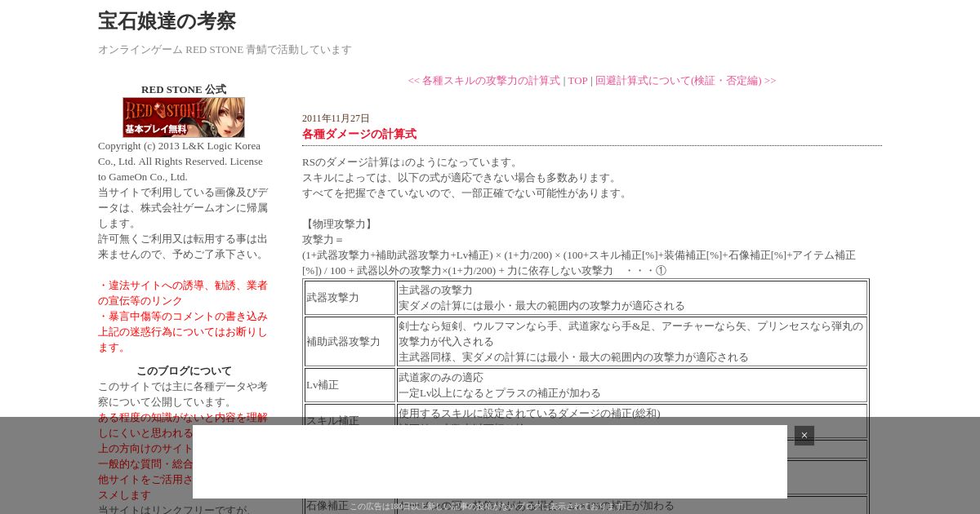This screenshot has width=980, height=514.
Task: Close the bottom advertisement overlay with ×
Action: click(x=804, y=436)
